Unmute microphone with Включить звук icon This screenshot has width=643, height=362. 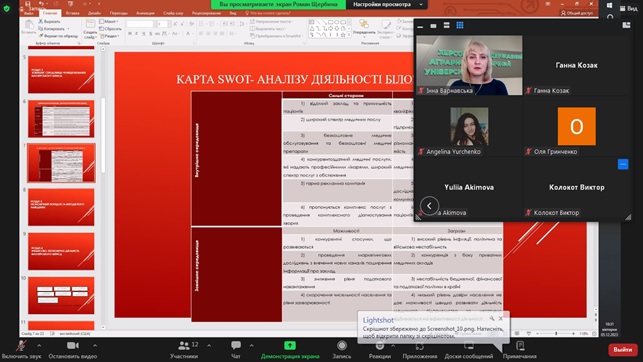(x=21, y=346)
